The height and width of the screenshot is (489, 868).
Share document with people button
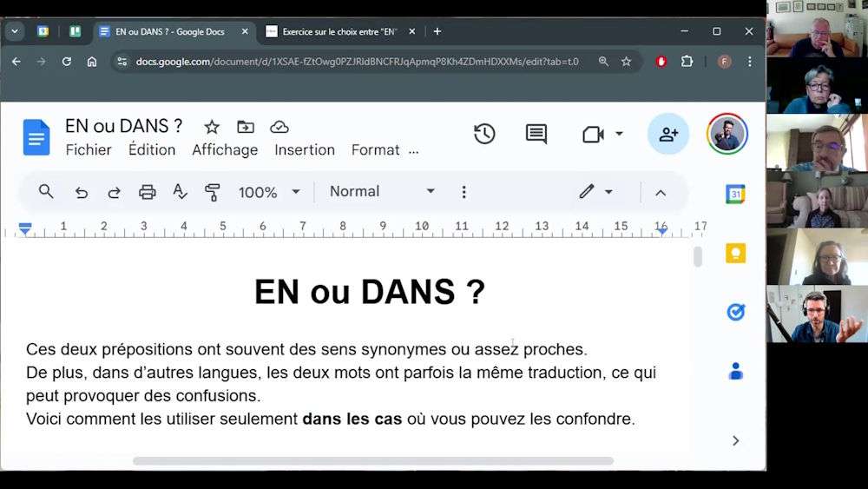[x=668, y=134]
